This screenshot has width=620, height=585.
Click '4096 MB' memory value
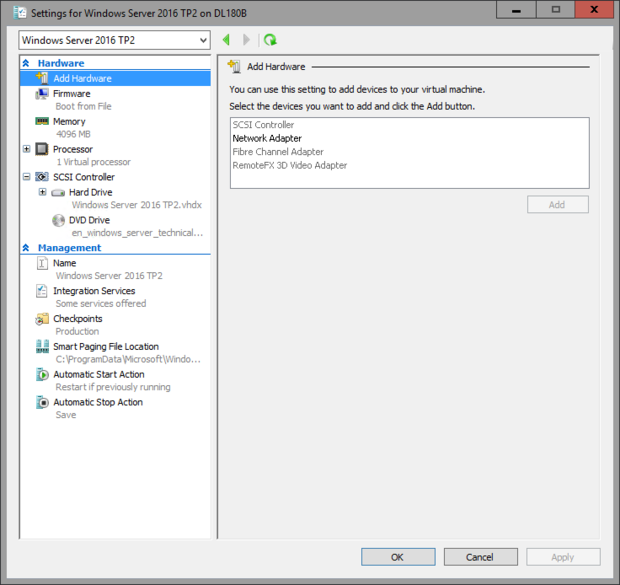73,134
